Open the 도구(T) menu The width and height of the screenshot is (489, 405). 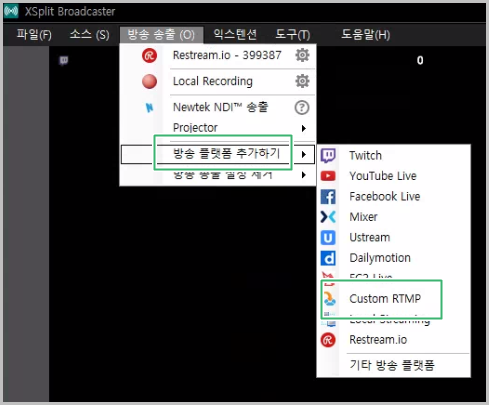pos(293,34)
